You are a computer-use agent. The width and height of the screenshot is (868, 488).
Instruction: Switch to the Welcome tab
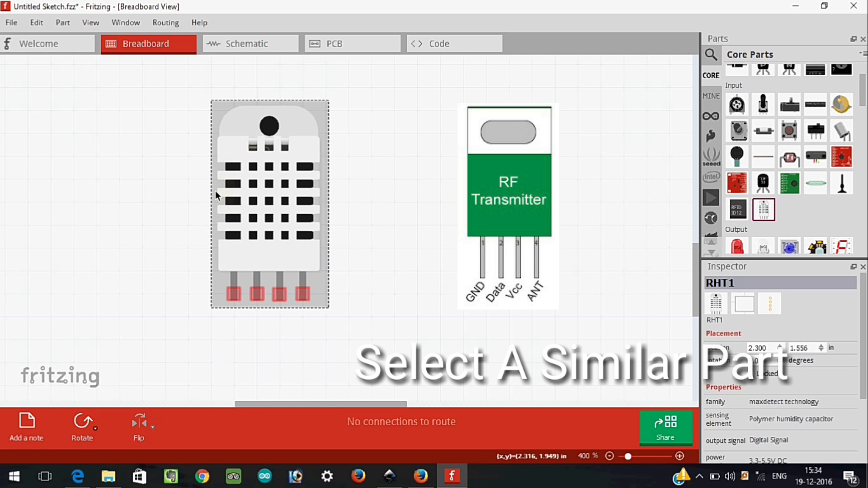(x=47, y=44)
